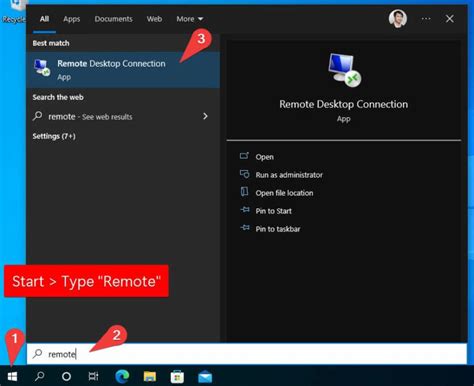Image resolution: width=474 pixels, height=386 pixels.
Task: Open Microsoft Store from taskbar
Action: 177,377
